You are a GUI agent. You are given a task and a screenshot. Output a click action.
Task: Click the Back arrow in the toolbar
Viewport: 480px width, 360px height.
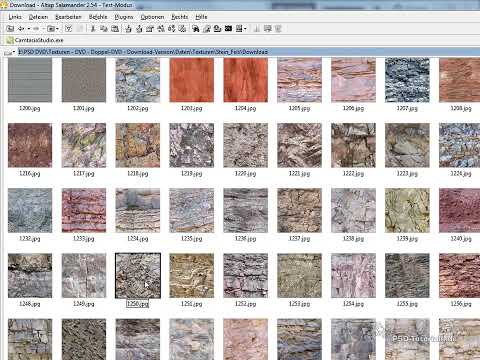(21, 29)
